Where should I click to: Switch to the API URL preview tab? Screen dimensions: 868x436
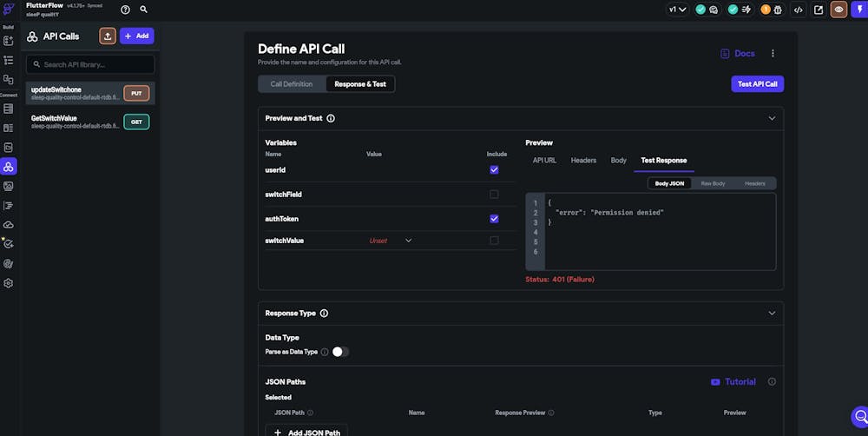[x=544, y=160]
